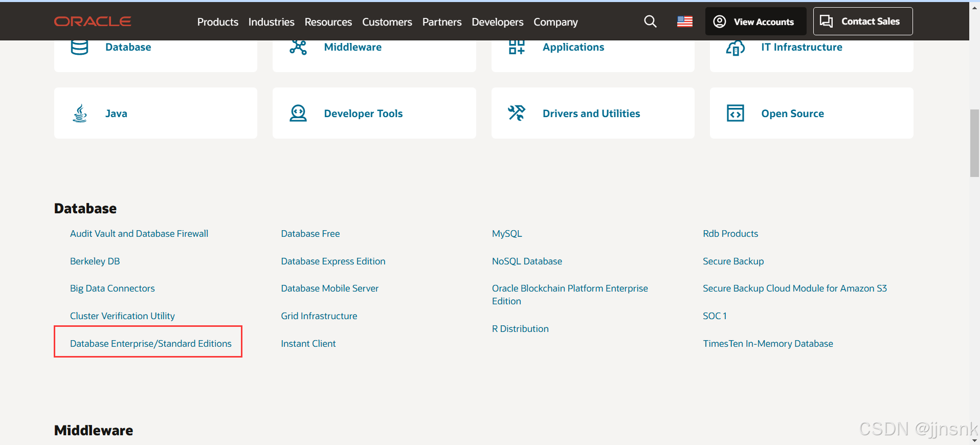Click the Drivers and Utilities tools icon

coord(517,113)
